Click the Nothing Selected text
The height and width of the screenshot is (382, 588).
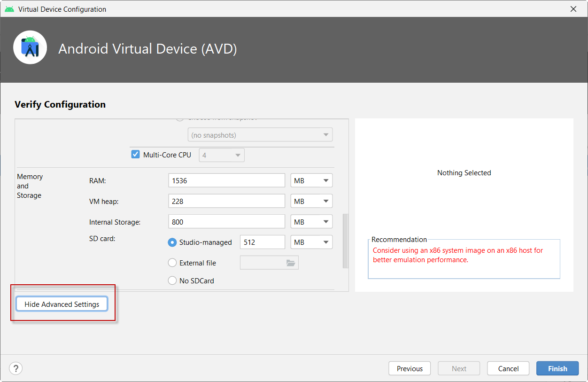(464, 173)
